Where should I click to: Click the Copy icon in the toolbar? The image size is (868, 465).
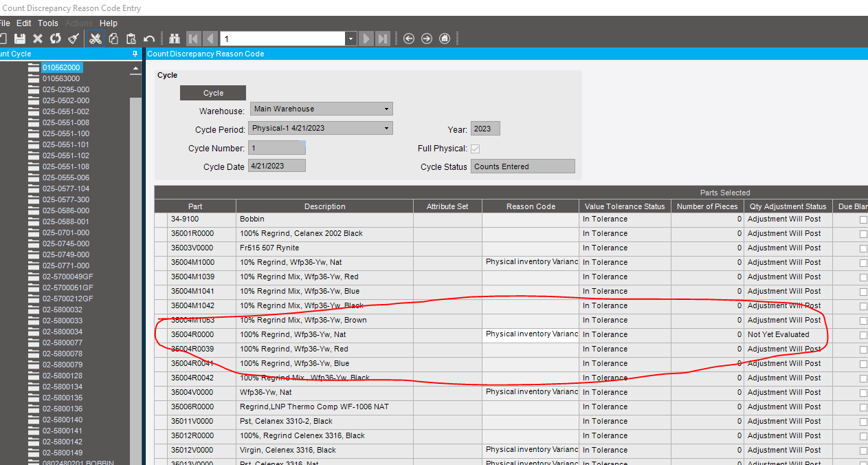113,39
